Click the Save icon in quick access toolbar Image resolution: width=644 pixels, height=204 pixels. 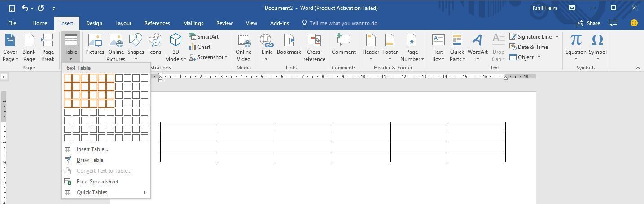12,8
